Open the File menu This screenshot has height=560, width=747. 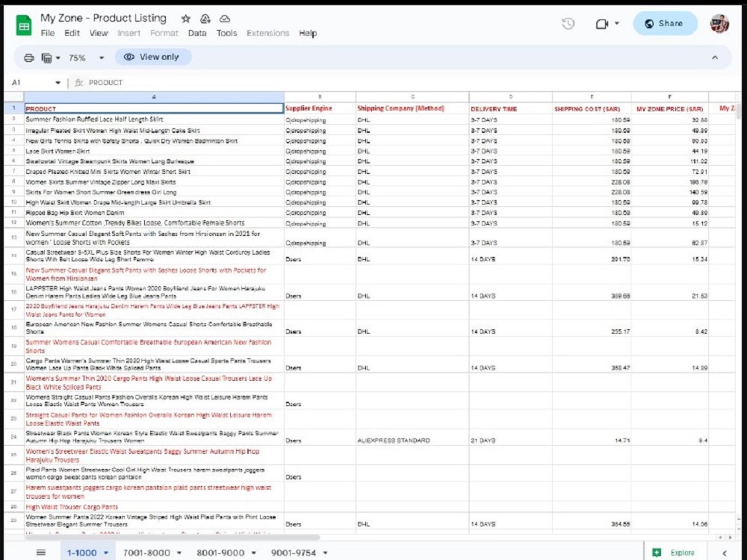click(x=48, y=33)
